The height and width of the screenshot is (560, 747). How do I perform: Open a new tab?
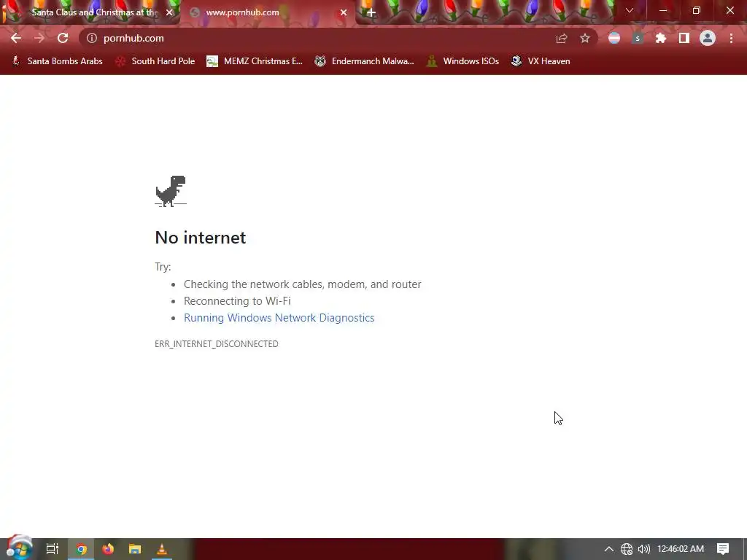click(x=371, y=13)
